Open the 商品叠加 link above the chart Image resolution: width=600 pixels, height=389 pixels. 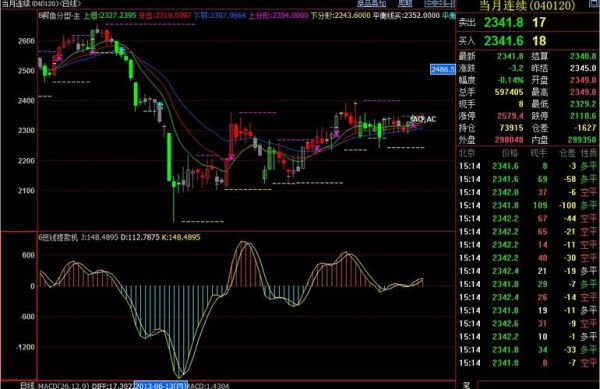(x=372, y=3)
